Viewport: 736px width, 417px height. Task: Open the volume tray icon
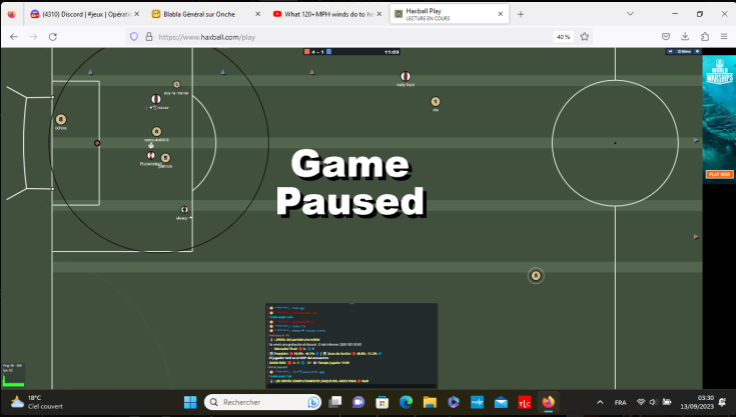pos(653,402)
